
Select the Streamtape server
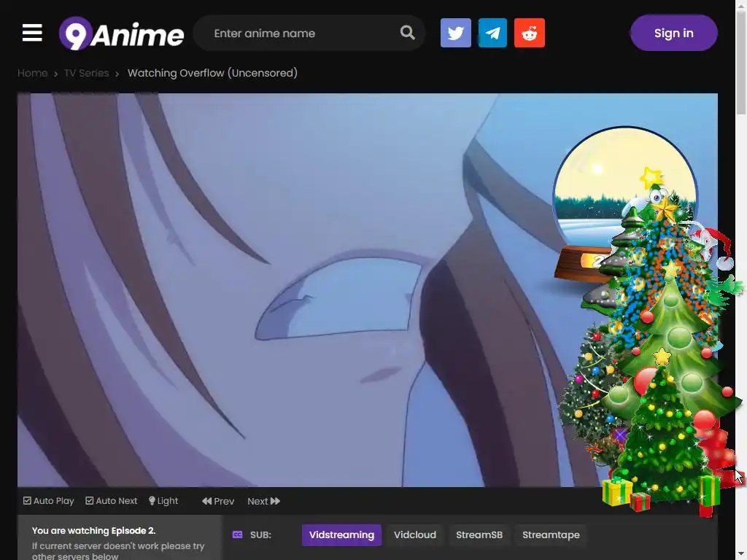551,534
